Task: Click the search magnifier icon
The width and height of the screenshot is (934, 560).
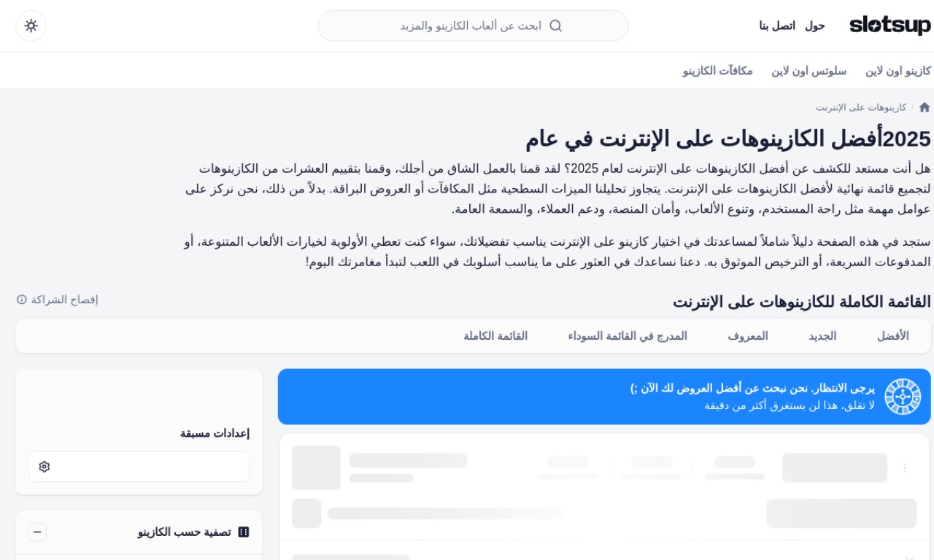Action: [555, 26]
